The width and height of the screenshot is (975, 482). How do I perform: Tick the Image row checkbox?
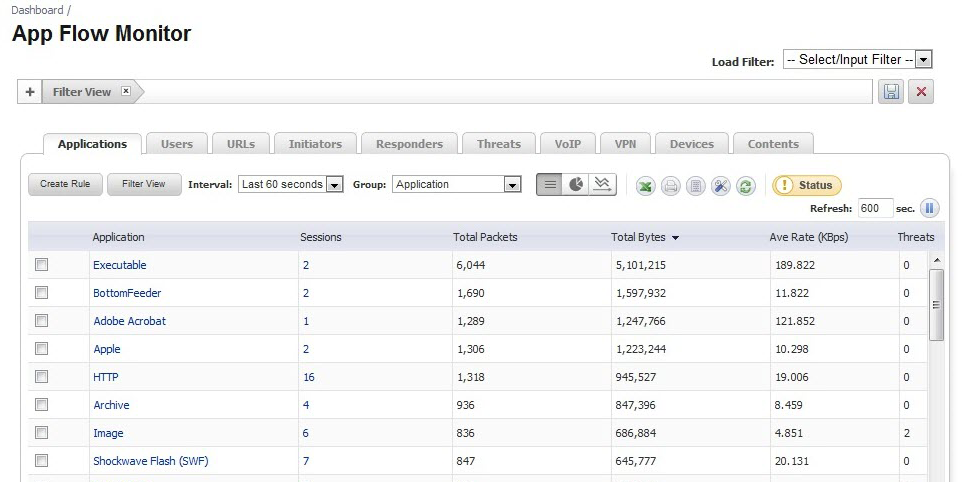click(42, 432)
